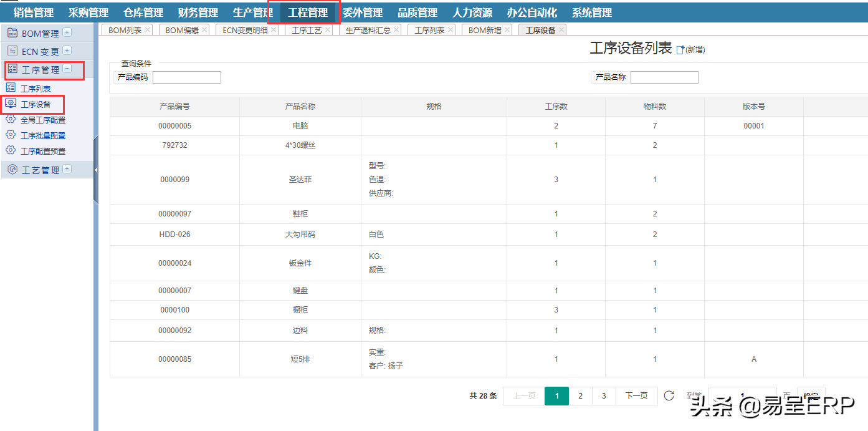This screenshot has height=431, width=868.
Task: Click the pagination refresh icon
Action: pos(669,395)
